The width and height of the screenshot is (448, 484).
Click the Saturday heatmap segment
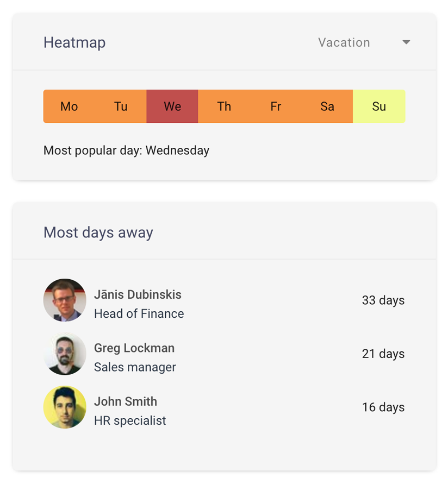[327, 106]
